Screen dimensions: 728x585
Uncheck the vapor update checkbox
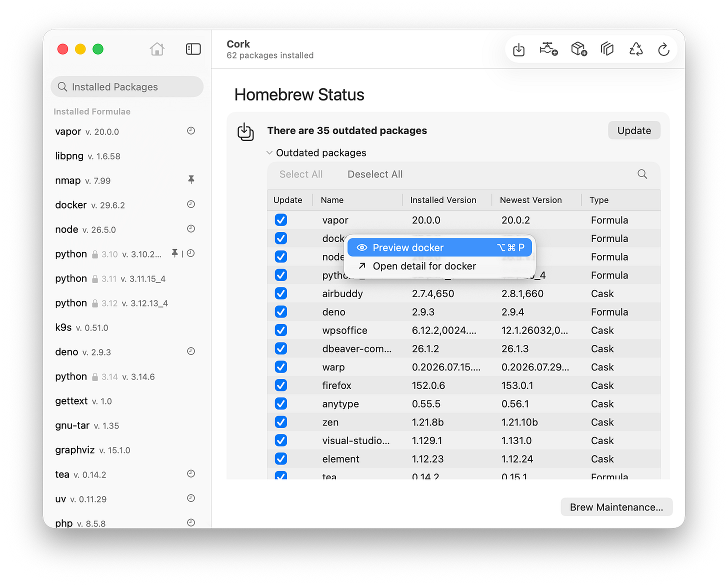(x=281, y=220)
